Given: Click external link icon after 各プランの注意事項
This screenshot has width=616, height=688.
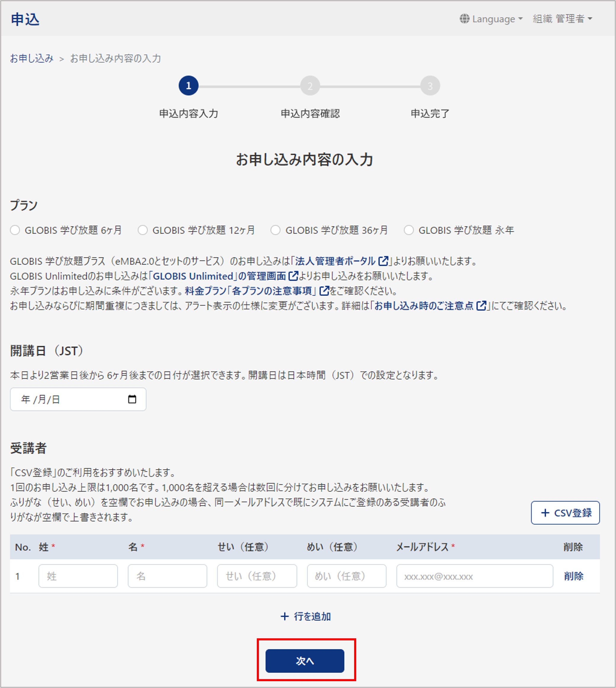Looking at the screenshot, I should (x=324, y=291).
